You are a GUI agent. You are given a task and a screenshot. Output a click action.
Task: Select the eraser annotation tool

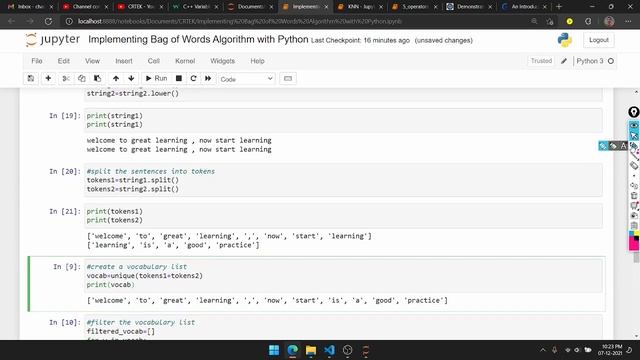click(x=633, y=165)
